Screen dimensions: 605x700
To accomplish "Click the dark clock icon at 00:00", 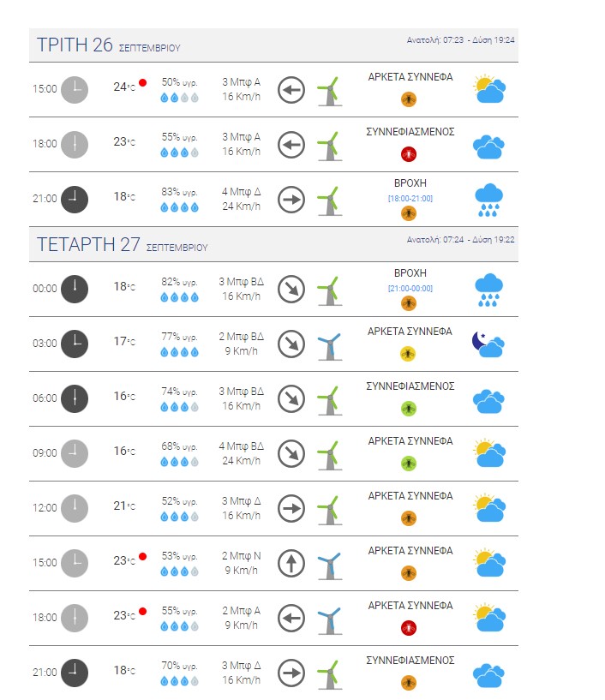I will pyautogui.click(x=75, y=289).
